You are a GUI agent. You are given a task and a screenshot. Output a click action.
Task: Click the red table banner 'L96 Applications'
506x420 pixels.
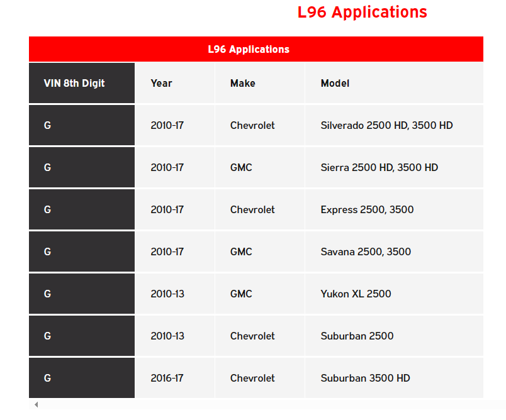[256, 49]
